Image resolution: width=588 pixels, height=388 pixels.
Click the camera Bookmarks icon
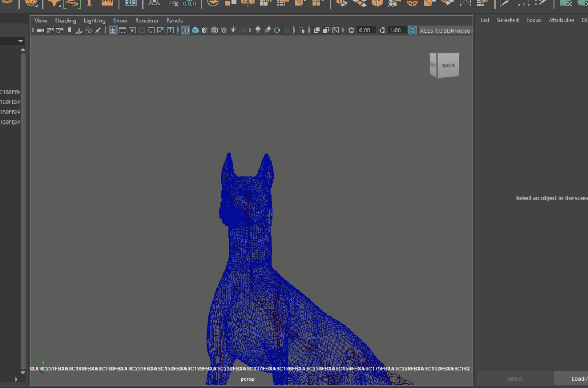[69, 30]
